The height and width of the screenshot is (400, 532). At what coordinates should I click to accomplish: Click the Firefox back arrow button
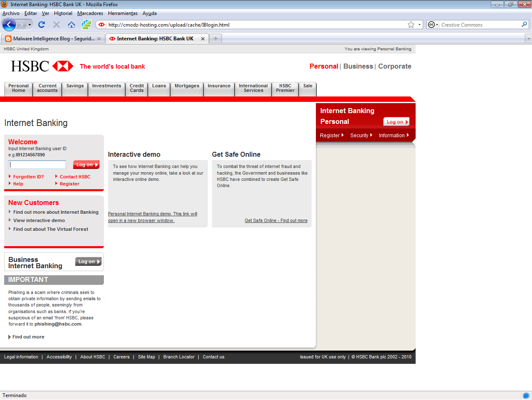[9, 25]
